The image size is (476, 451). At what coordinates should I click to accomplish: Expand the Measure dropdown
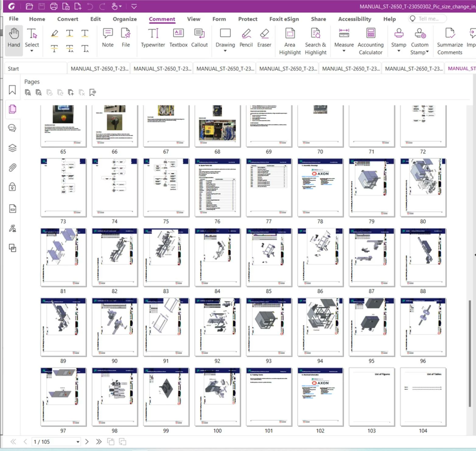[344, 51]
